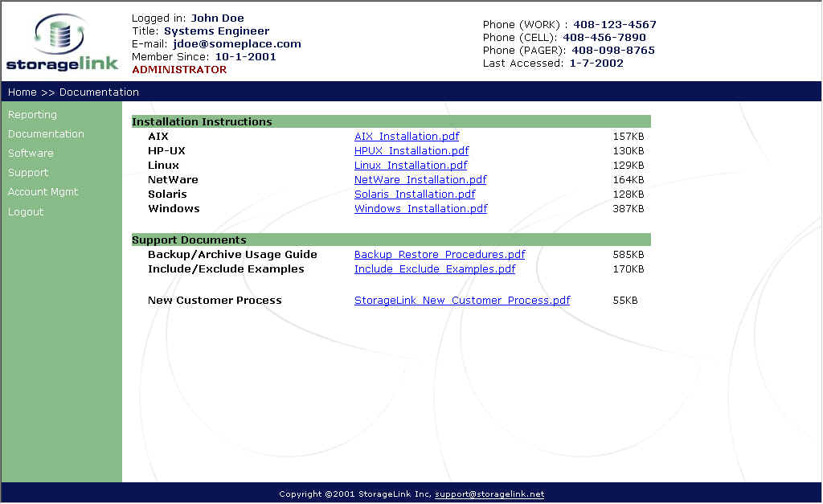This screenshot has width=823, height=504.
Task: Click the 387KB file size
Action: tap(629, 208)
